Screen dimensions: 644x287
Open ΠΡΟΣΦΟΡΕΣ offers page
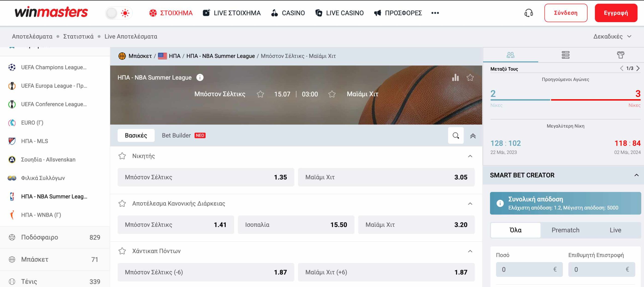click(x=398, y=13)
